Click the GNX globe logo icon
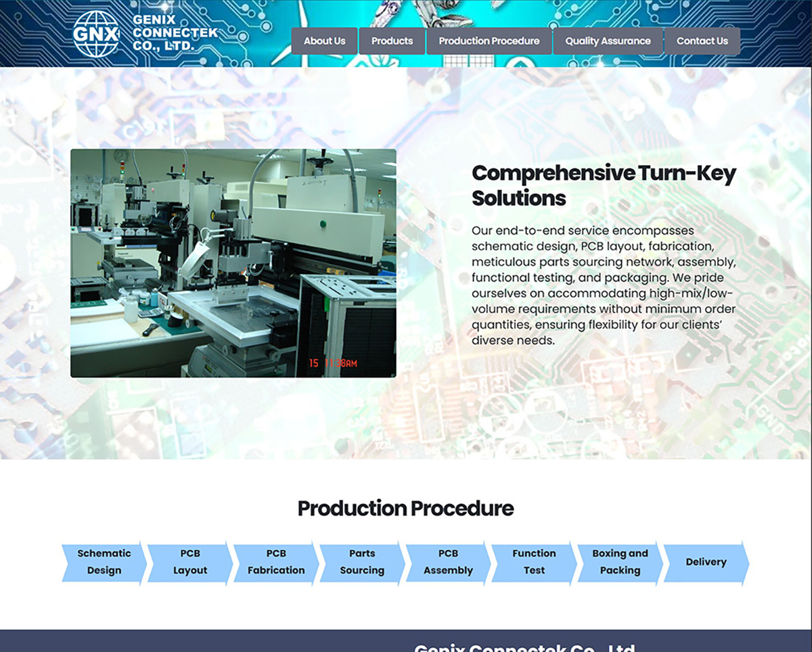812x652 pixels. point(96,34)
